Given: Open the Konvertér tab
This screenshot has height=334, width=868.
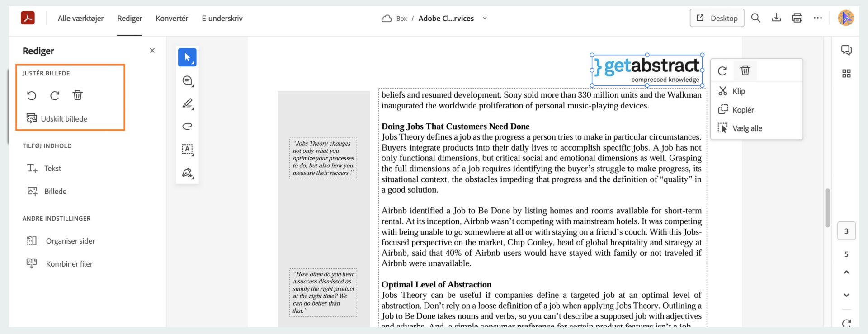Looking at the screenshot, I should pyautogui.click(x=172, y=19).
